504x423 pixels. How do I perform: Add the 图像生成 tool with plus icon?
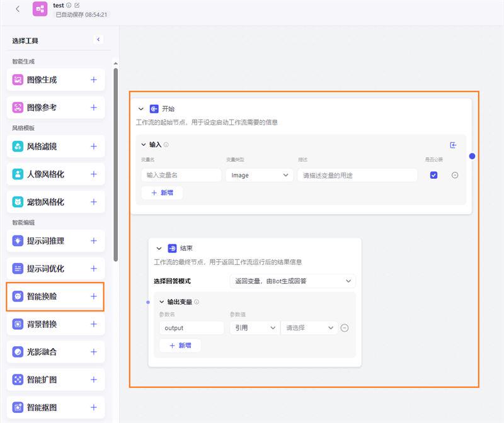(x=94, y=80)
